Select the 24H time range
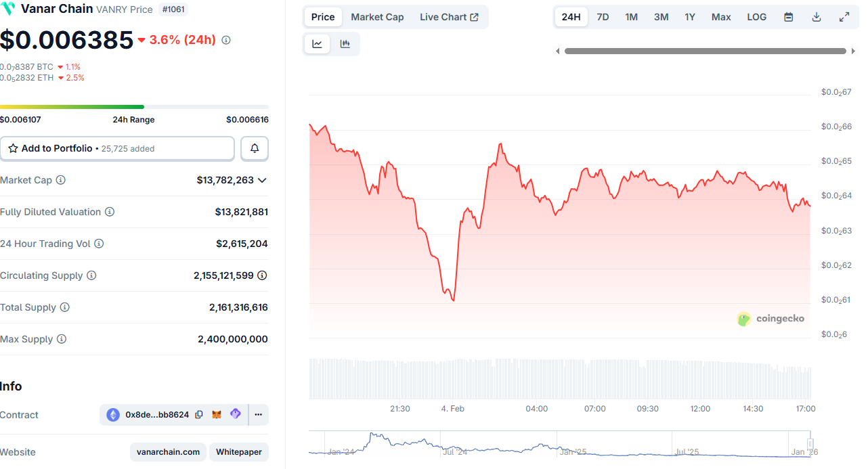The width and height of the screenshot is (868, 469). point(571,17)
